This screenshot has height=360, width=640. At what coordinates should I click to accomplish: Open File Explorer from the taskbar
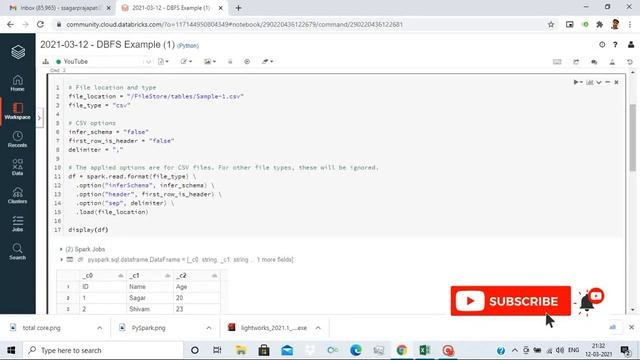click(241, 350)
